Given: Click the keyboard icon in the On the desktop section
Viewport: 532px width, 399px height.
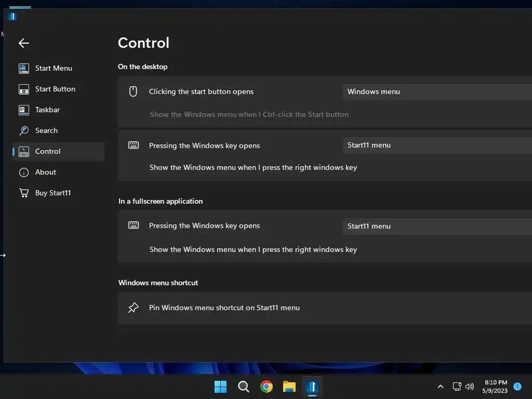Looking at the screenshot, I should click(134, 145).
